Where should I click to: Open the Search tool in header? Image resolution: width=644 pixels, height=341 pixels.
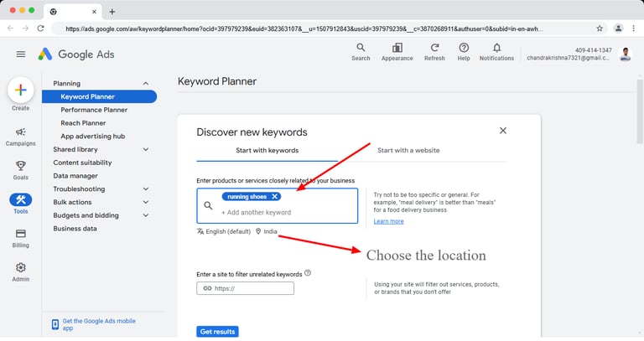(361, 52)
